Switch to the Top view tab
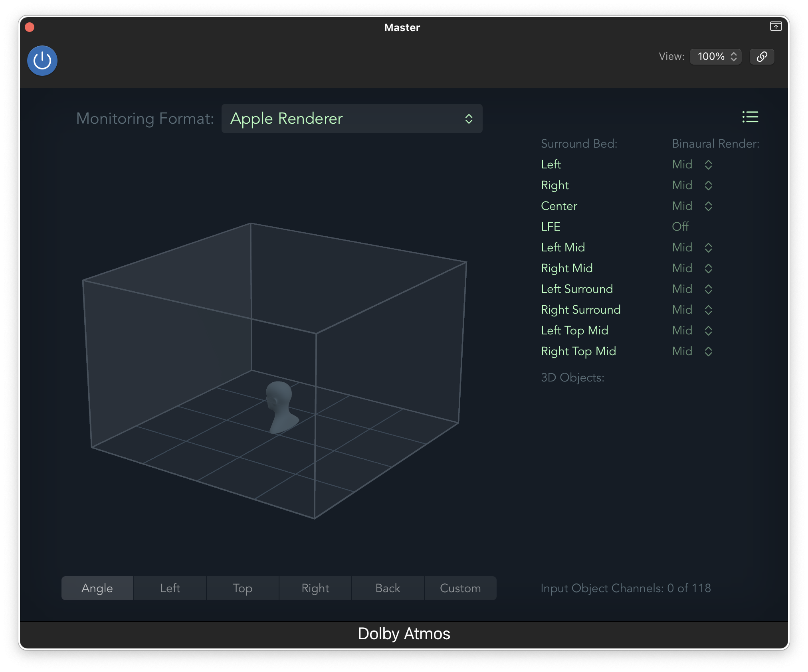Screen dimensions: 808x672 pos(242,588)
